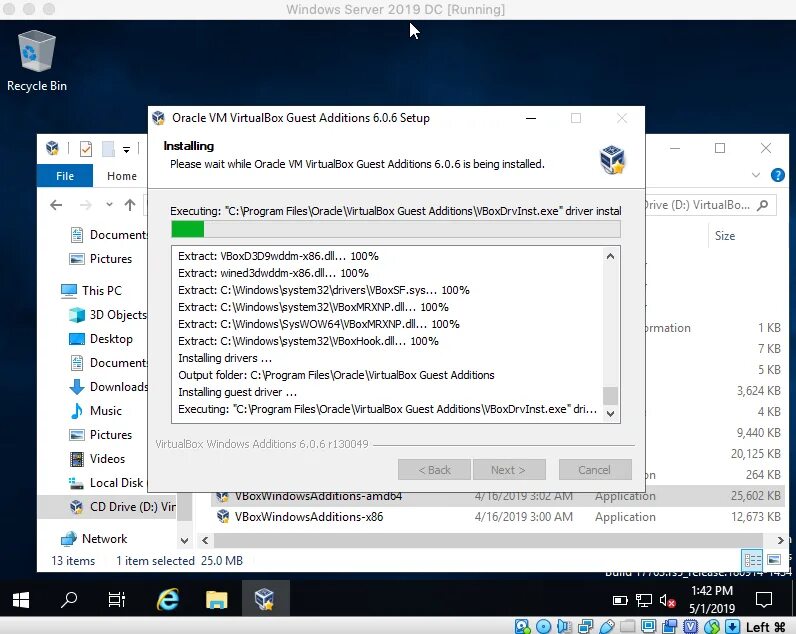Click the file list's left arrow
Screen dimensions: 796x634
[x=205, y=541]
